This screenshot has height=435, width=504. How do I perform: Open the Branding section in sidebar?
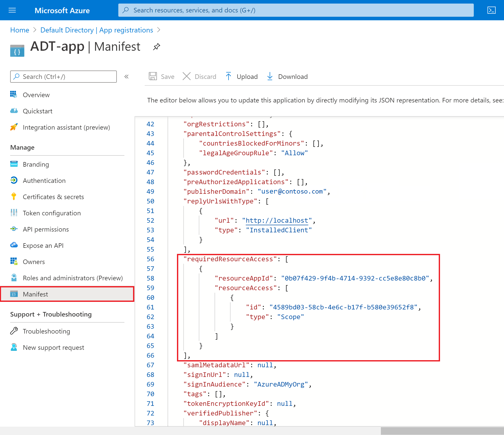(36, 164)
